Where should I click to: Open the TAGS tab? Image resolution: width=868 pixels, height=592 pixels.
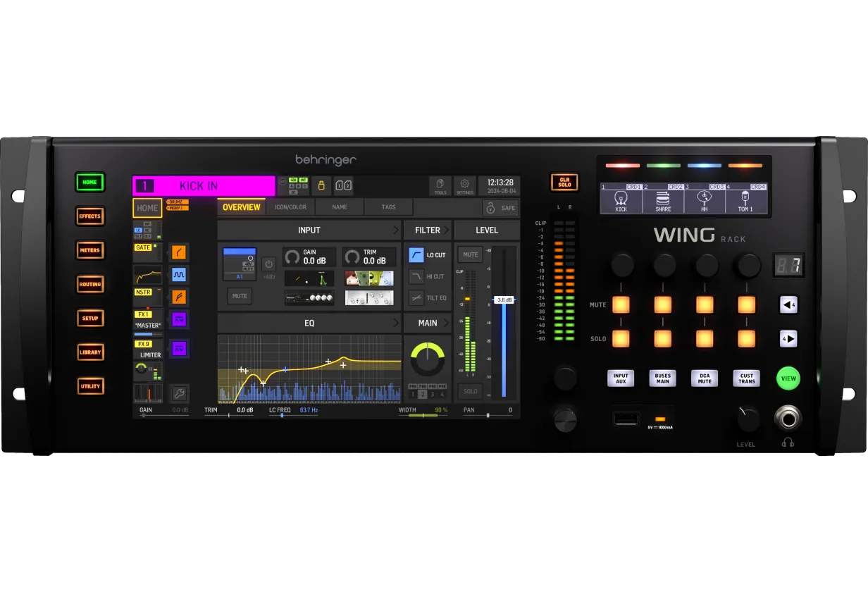[388, 207]
